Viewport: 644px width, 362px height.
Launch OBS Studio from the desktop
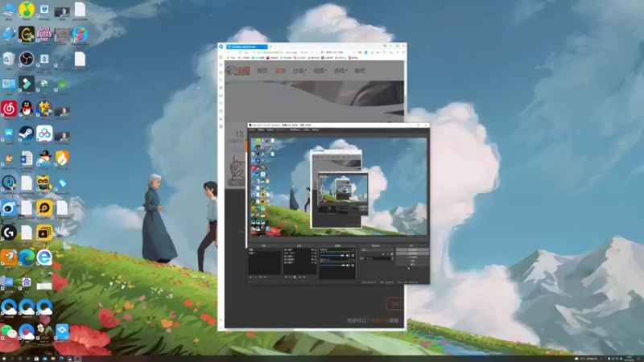[x=27, y=59]
